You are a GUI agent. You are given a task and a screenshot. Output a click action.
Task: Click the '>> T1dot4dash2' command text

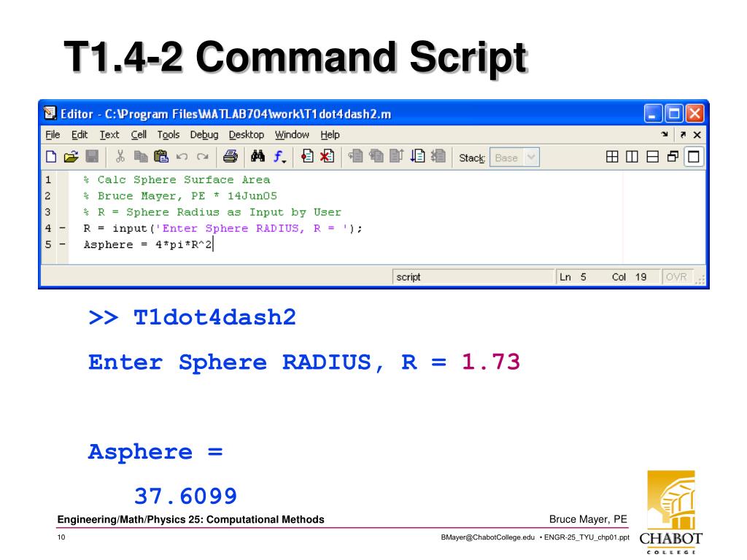pyautogui.click(x=193, y=318)
